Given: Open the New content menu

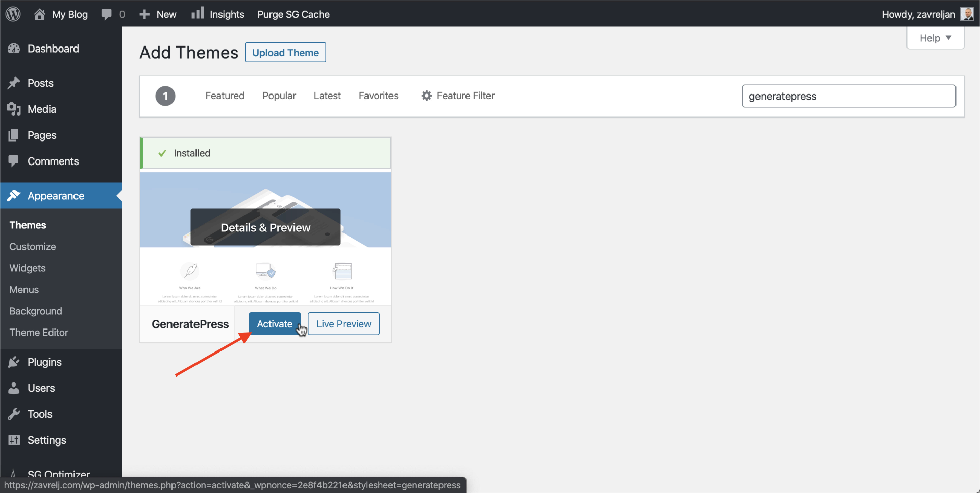Looking at the screenshot, I should coord(158,14).
